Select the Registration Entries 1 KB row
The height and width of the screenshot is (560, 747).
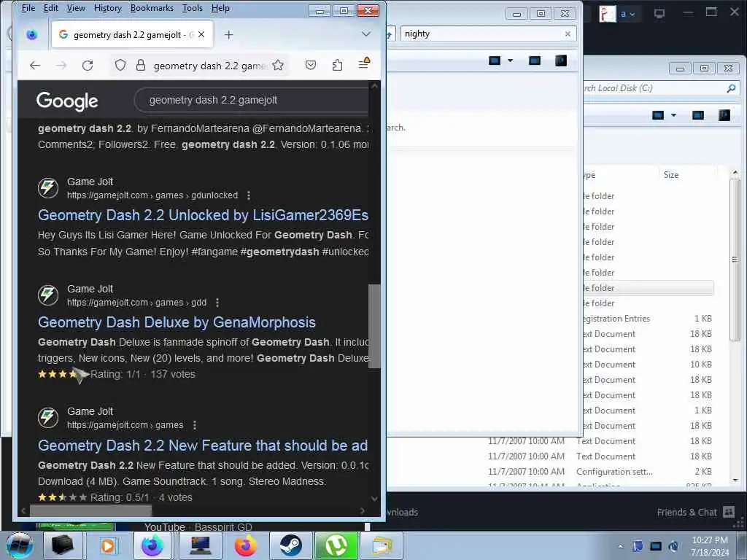[648, 319]
